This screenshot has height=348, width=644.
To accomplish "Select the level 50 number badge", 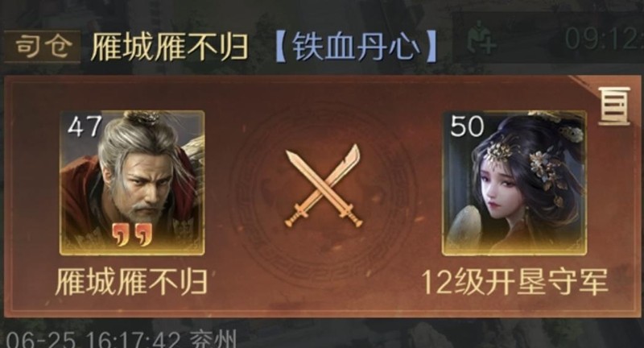I will click(x=468, y=126).
